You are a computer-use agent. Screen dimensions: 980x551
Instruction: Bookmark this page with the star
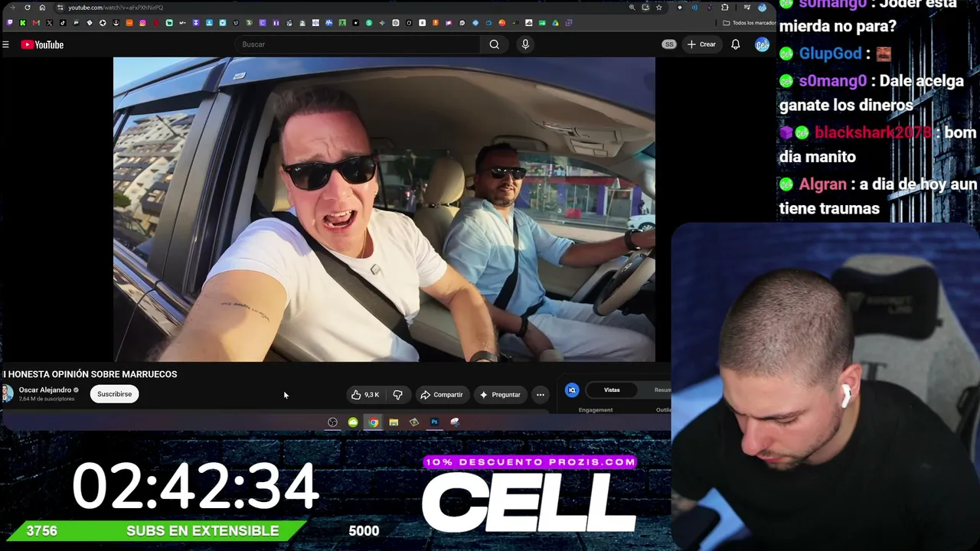coord(658,8)
